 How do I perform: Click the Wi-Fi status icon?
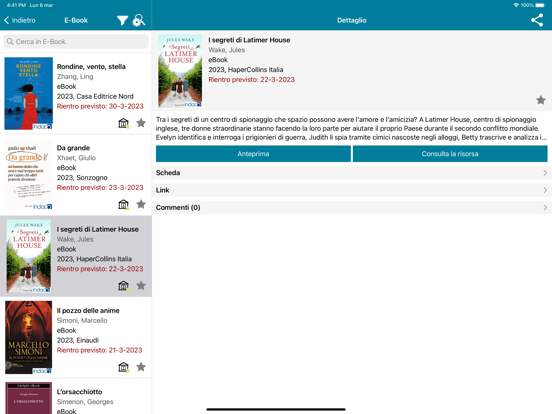click(x=516, y=5)
